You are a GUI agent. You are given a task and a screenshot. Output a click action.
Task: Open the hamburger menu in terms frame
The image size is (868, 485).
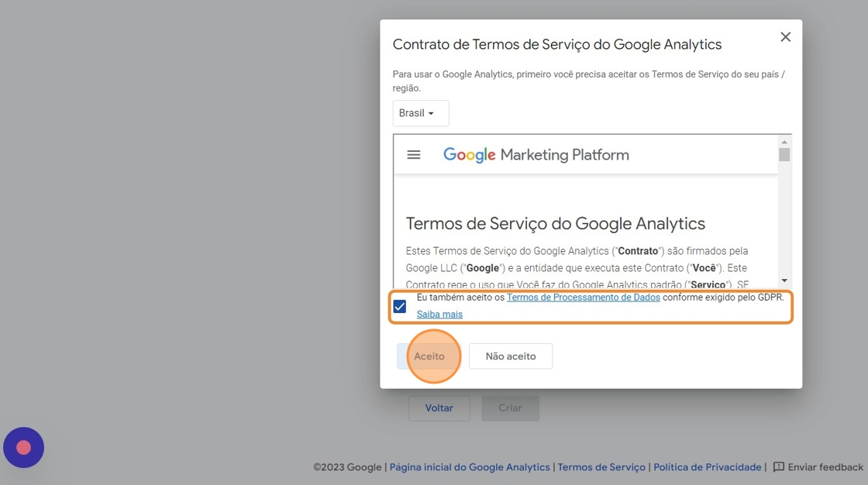[x=414, y=155]
